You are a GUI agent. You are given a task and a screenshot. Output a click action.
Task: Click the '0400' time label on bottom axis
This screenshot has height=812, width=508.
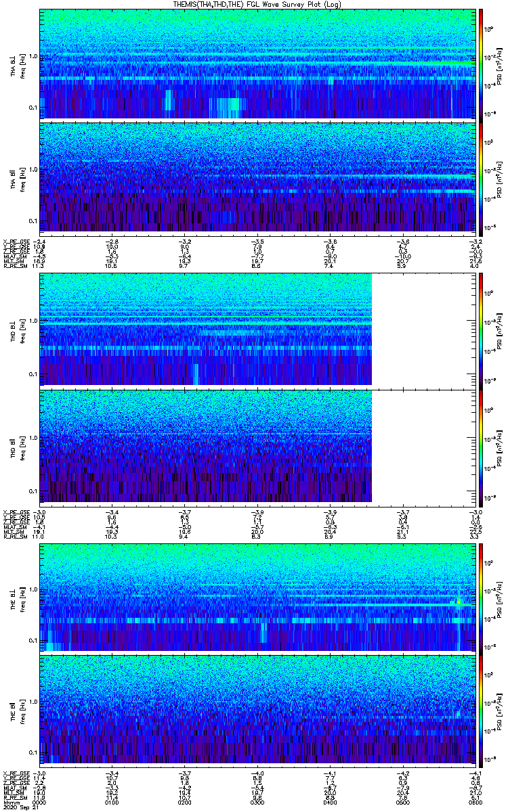click(329, 803)
